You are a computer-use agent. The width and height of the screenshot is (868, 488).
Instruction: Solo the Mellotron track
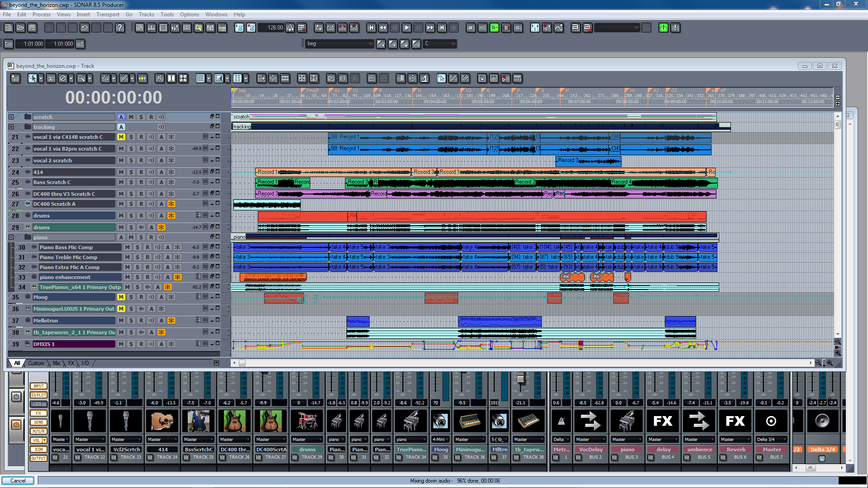pyautogui.click(x=131, y=321)
